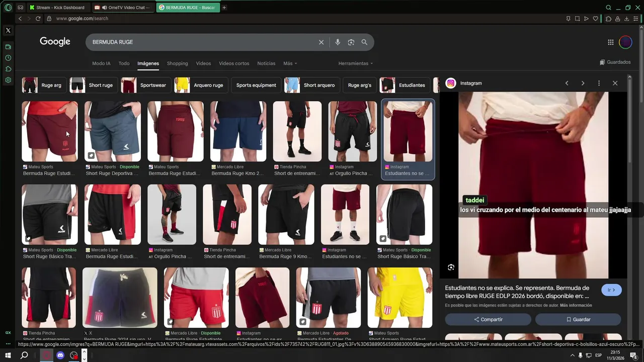Click the Compartir share button
The height and width of the screenshot is (362, 644).
488,320
